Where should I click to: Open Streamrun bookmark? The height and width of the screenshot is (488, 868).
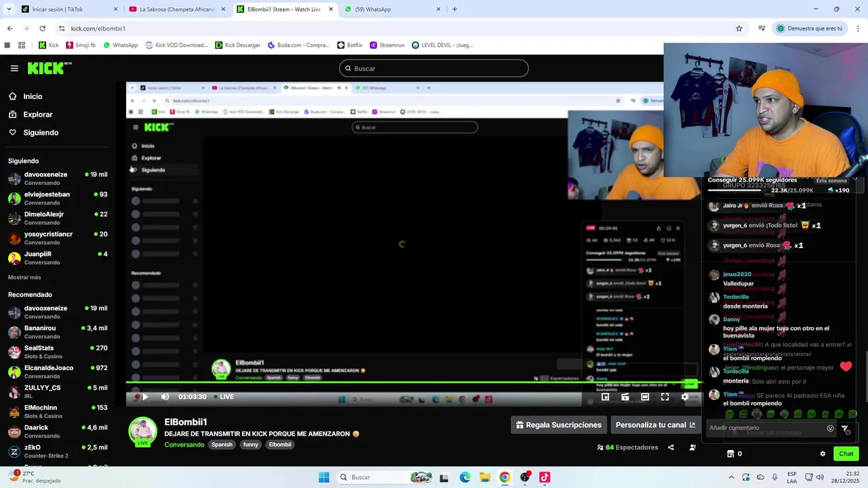(387, 45)
